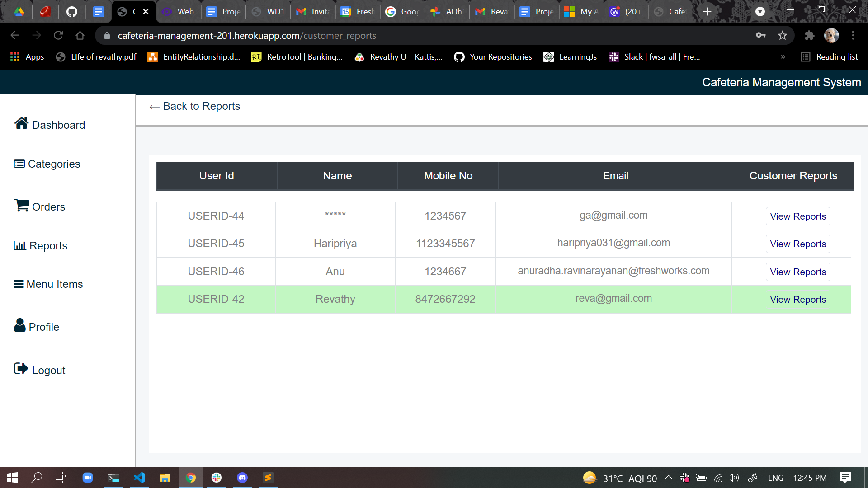Open the Profile user icon
868x488 pixels.
click(20, 325)
